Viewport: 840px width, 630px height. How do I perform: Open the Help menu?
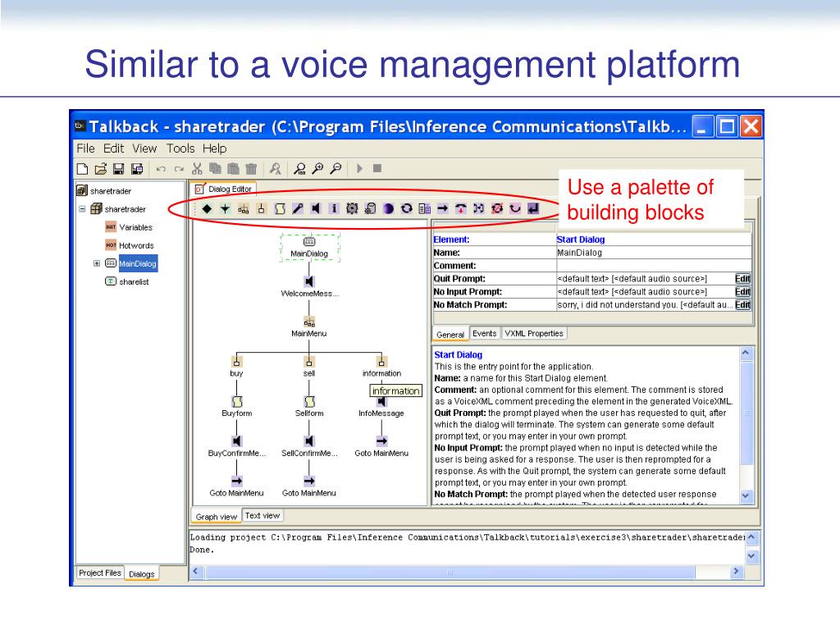click(x=214, y=148)
